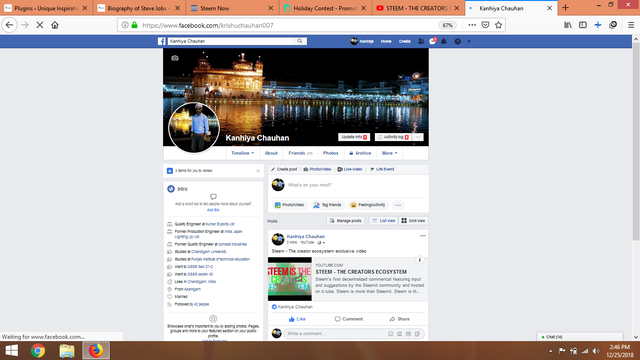Open the post audience selector dropdown
Screen dimensions: 640x360
tap(321, 242)
